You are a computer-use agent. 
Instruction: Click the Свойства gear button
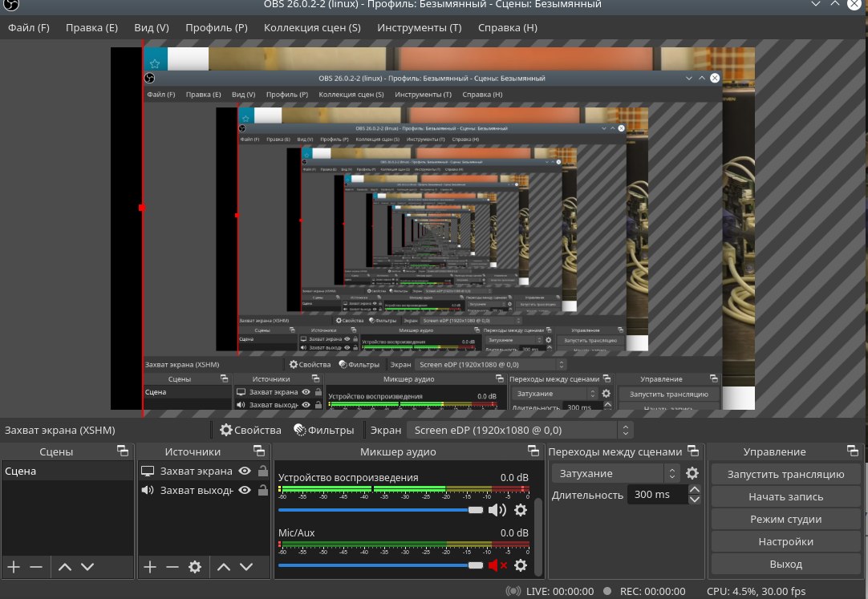(251, 430)
